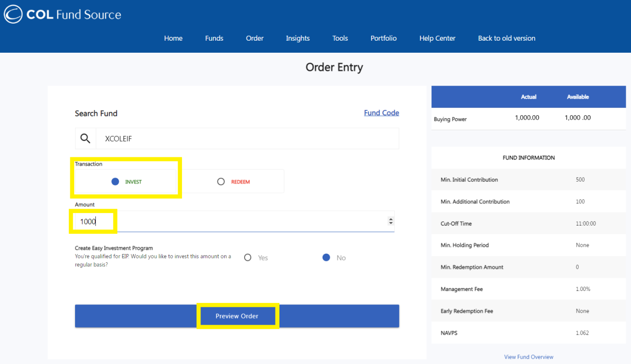Click the Management Fee value 1.00%
The width and height of the screenshot is (631, 364).
pyautogui.click(x=583, y=289)
